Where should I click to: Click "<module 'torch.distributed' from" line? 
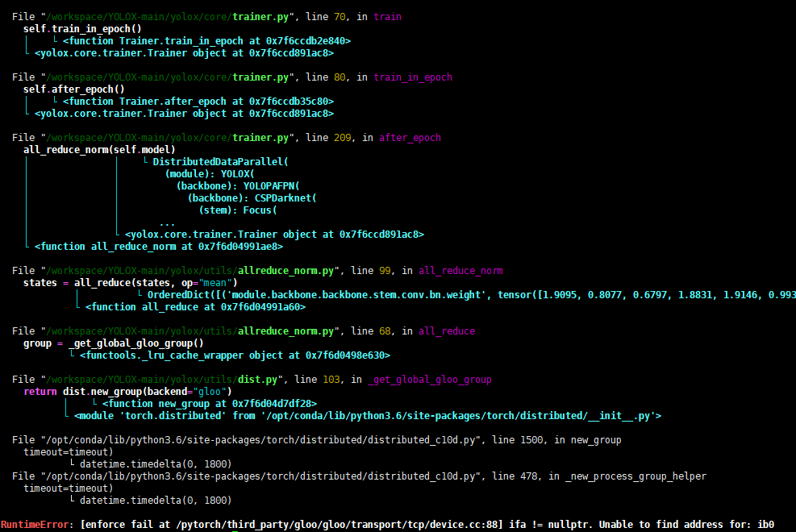[x=368, y=416]
